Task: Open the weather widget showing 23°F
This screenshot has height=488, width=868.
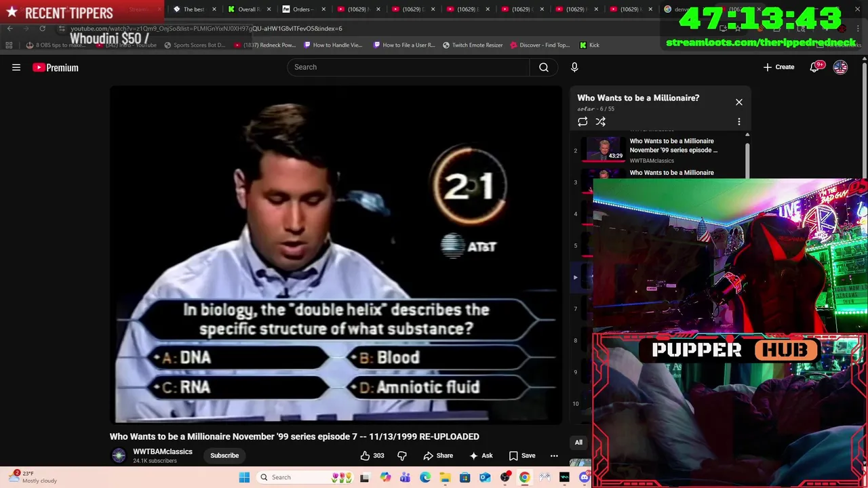Action: (x=34, y=477)
